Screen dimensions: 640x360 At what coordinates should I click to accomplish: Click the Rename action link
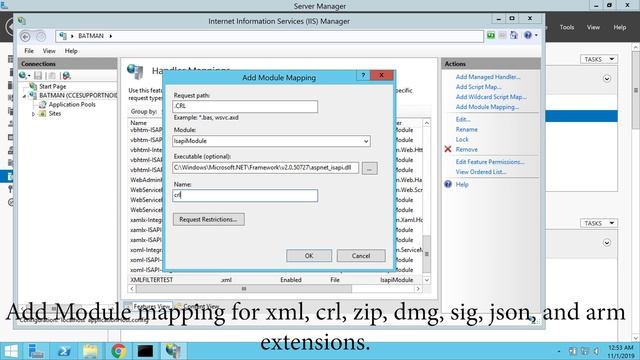click(467, 129)
